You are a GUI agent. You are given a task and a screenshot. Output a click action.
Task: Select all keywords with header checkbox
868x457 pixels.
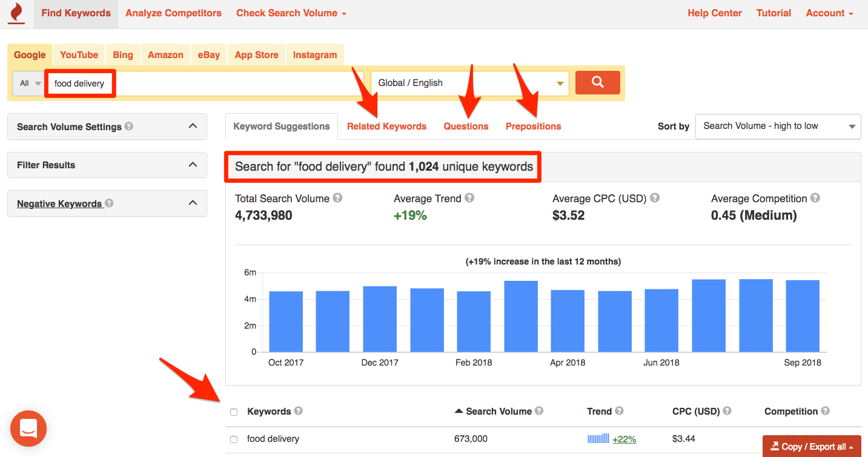pyautogui.click(x=233, y=411)
